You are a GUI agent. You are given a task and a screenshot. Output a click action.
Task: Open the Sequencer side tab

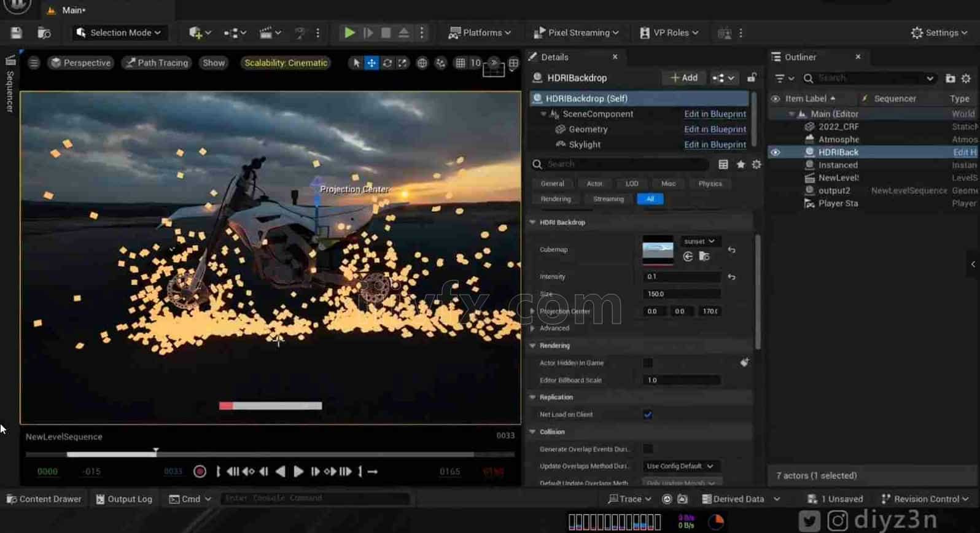10,84
